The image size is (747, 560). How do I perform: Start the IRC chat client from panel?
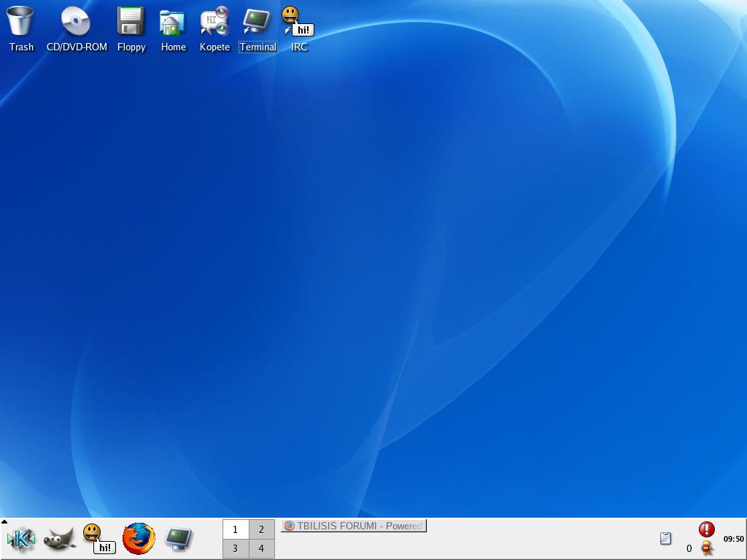tap(98, 540)
